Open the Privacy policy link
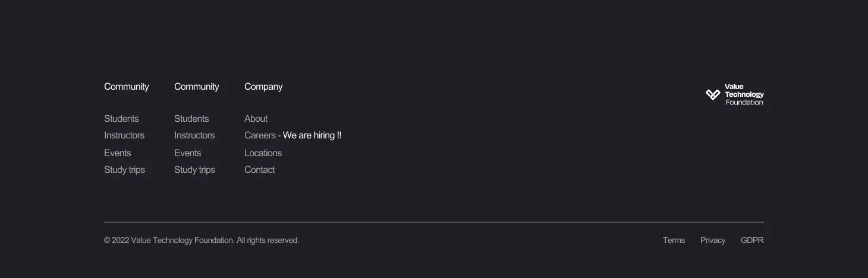Viewport: 868px width, 278px height. pos(712,241)
